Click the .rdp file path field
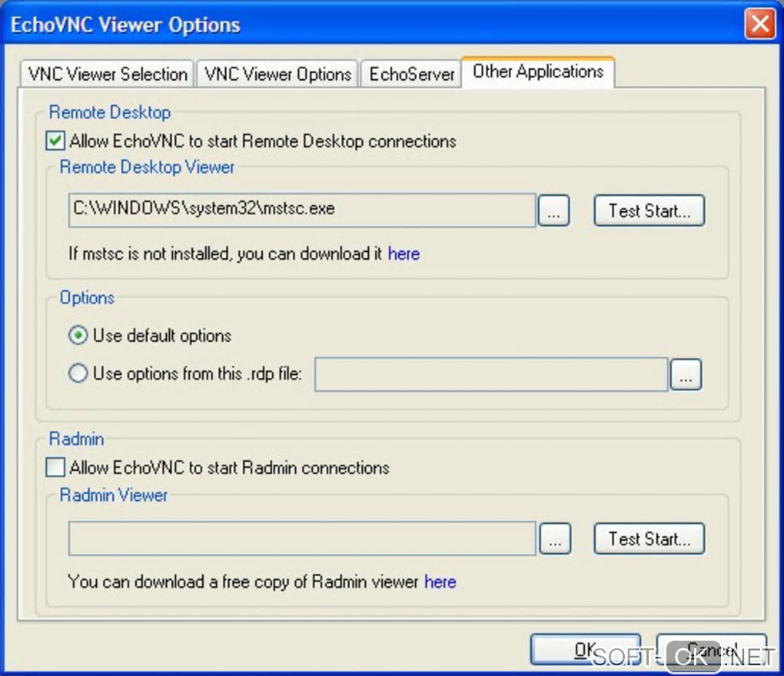 pyautogui.click(x=491, y=374)
